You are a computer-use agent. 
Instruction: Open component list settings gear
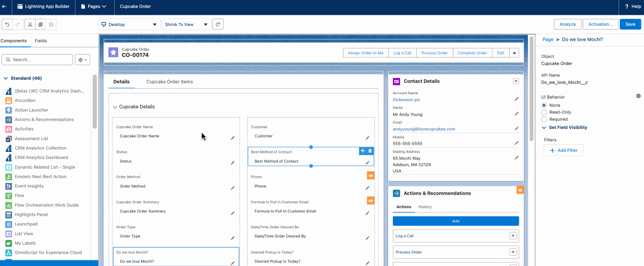83,60
